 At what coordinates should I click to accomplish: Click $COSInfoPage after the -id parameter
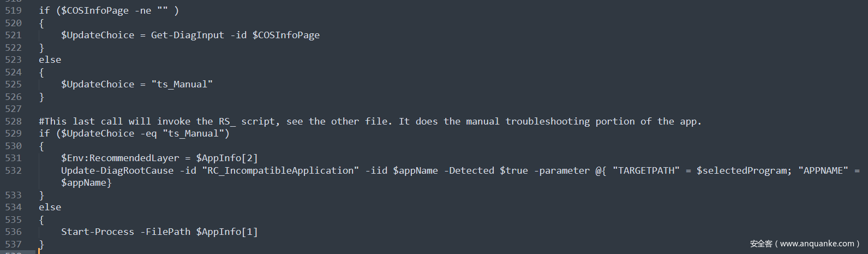[286, 35]
